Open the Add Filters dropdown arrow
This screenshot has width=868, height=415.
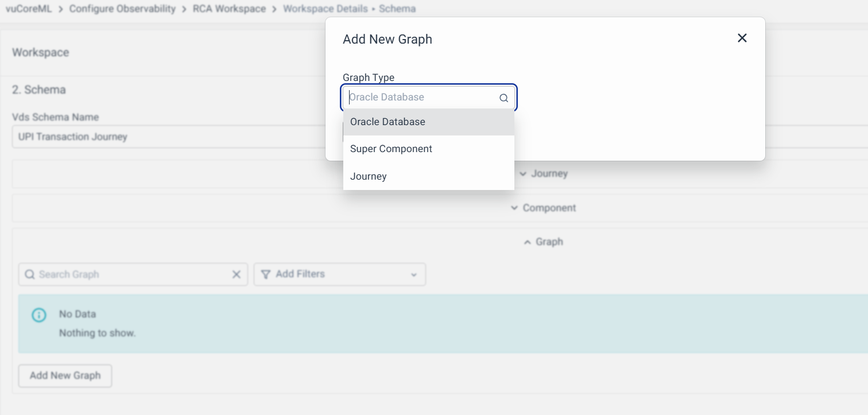click(414, 275)
